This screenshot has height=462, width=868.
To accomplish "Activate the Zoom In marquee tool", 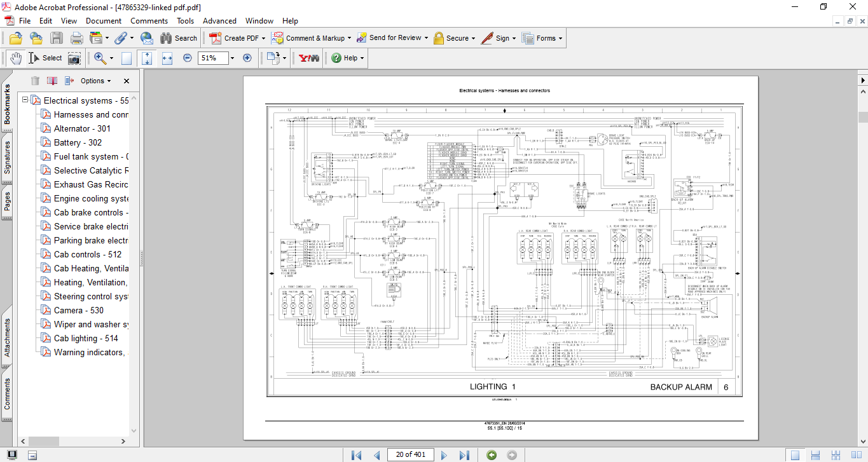I will (99, 58).
